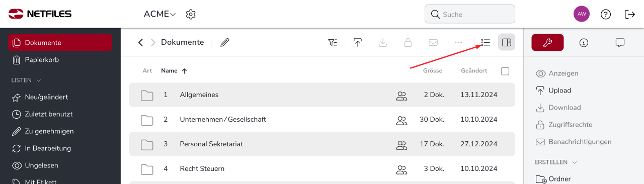This screenshot has width=644, height=184.
Task: Switch to the comments tab in right panel
Action: point(620,43)
